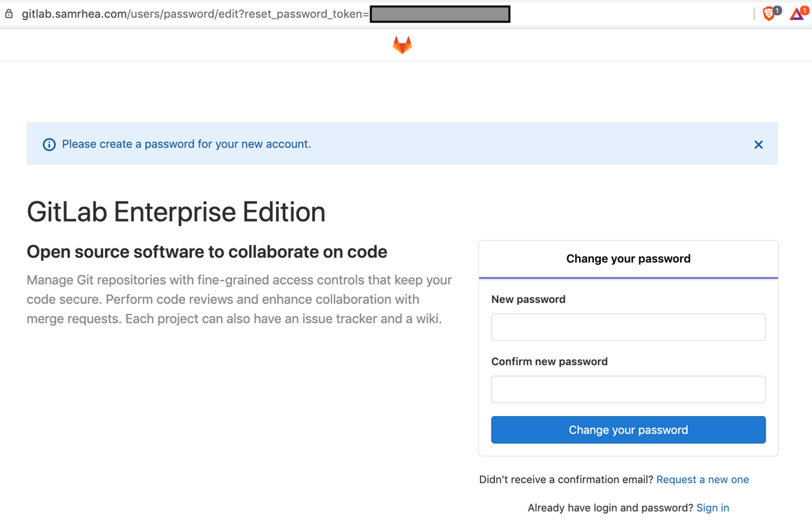Viewport: 812px width, 530px height.
Task: Click the Already have login and password text
Action: 610,508
